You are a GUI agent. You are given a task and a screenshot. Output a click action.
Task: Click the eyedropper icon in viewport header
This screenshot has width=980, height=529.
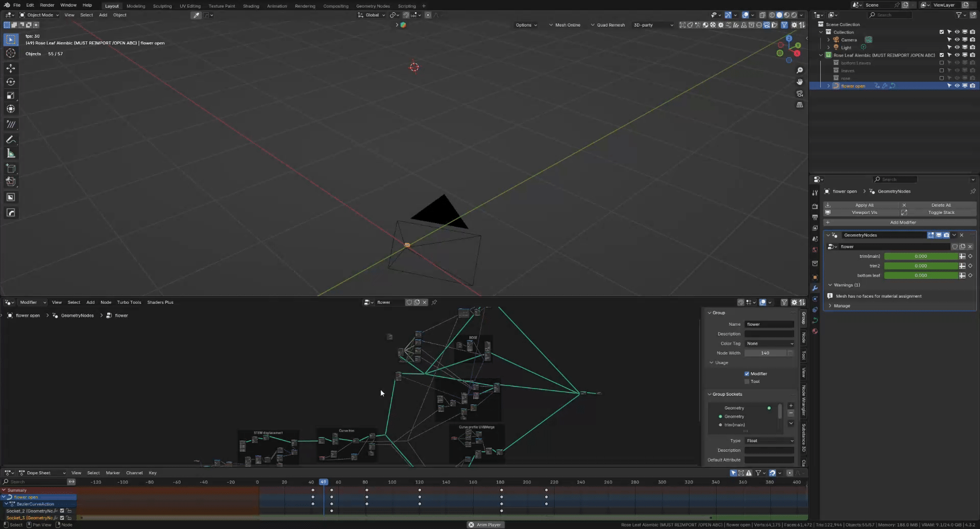(196, 15)
